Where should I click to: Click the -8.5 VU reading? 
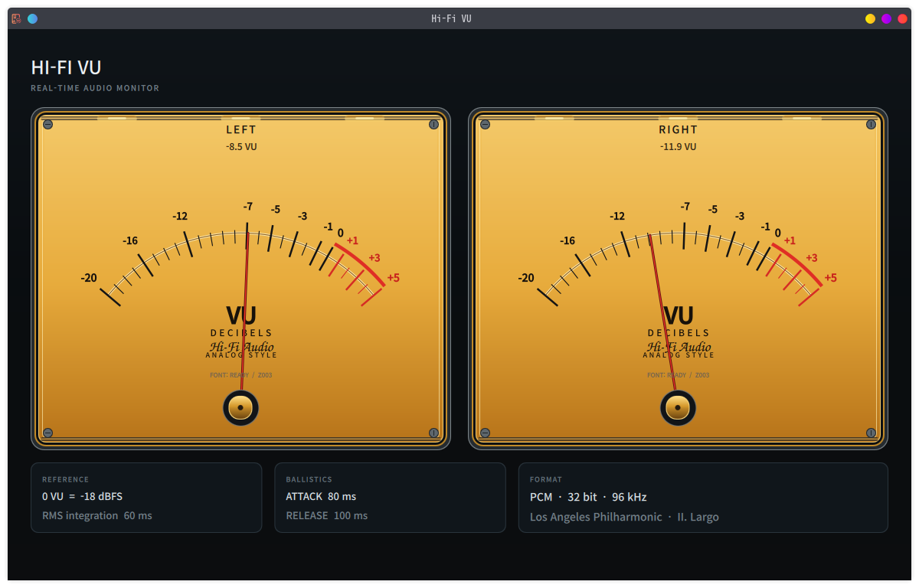[x=241, y=146]
